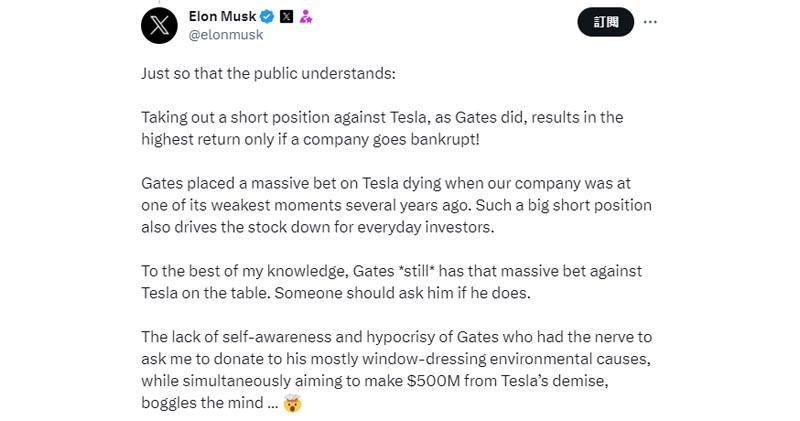Open the Elon Musk display name link
The height and width of the screenshot is (421, 800).
coord(222,17)
